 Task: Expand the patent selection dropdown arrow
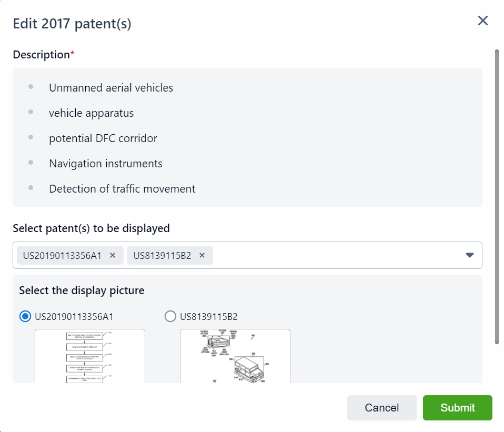pyautogui.click(x=470, y=255)
